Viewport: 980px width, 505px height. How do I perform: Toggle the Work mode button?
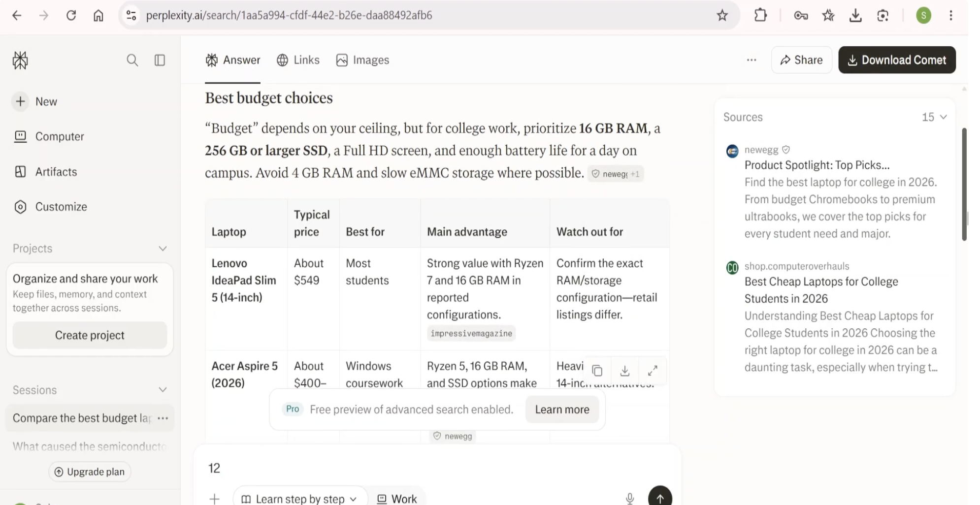397,498
